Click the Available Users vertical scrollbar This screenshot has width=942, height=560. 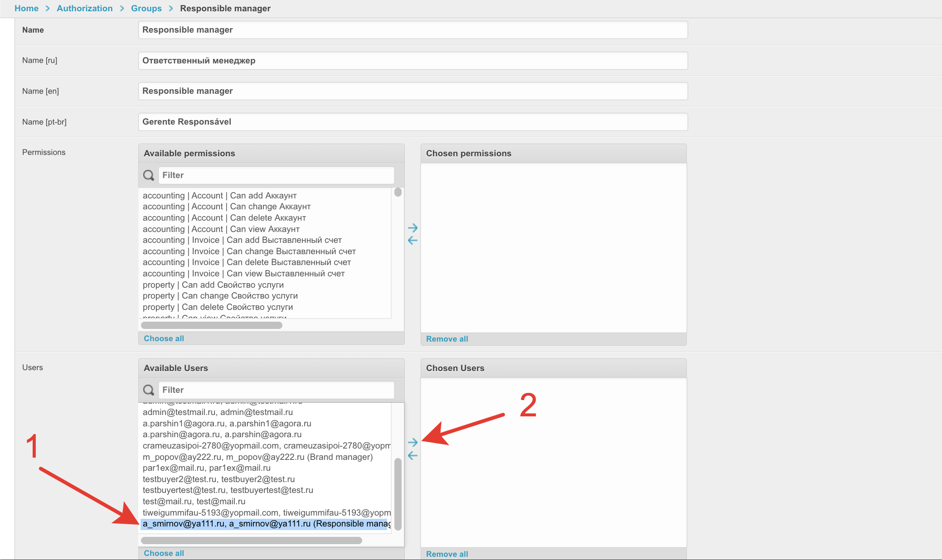tap(398, 494)
